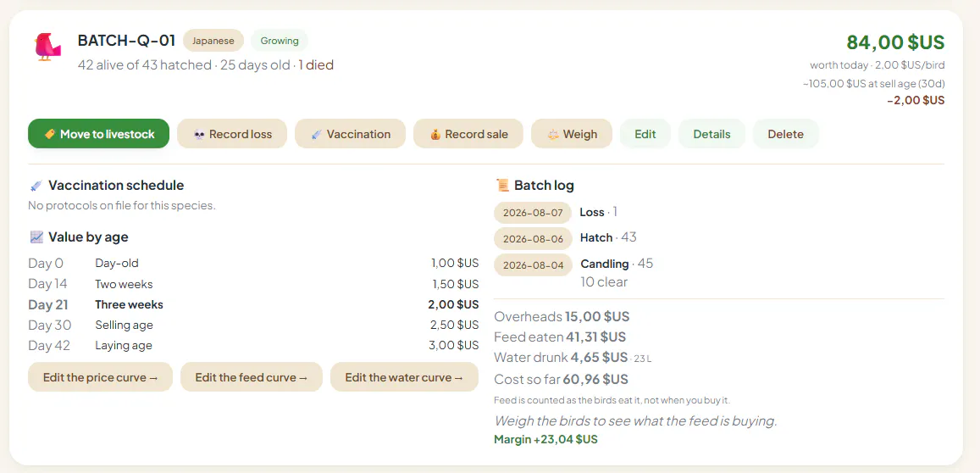The image size is (980, 473).
Task: Click the scroll icon beside Batch log
Action: tap(502, 185)
